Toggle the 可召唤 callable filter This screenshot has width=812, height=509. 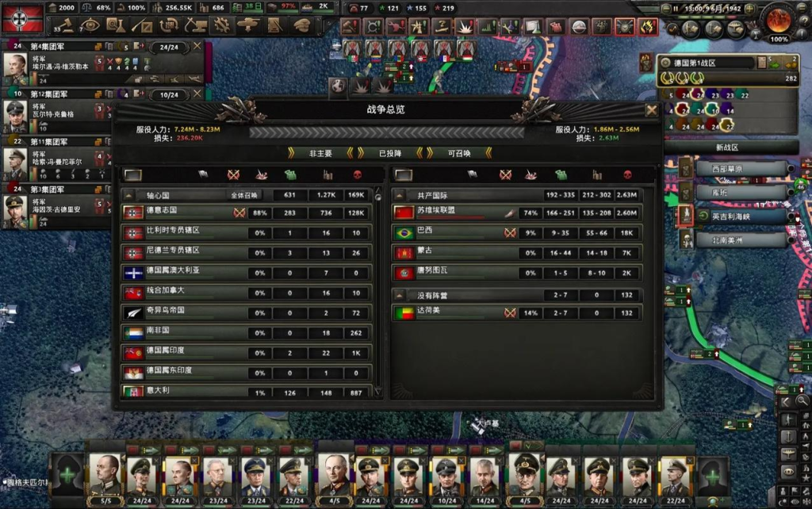coord(459,153)
